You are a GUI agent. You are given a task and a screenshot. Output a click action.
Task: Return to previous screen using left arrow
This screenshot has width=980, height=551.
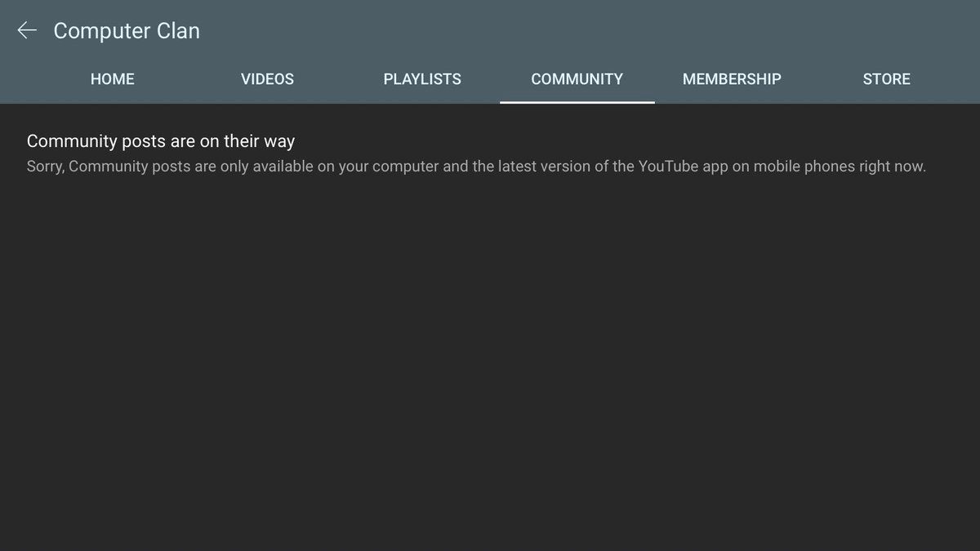tap(27, 31)
